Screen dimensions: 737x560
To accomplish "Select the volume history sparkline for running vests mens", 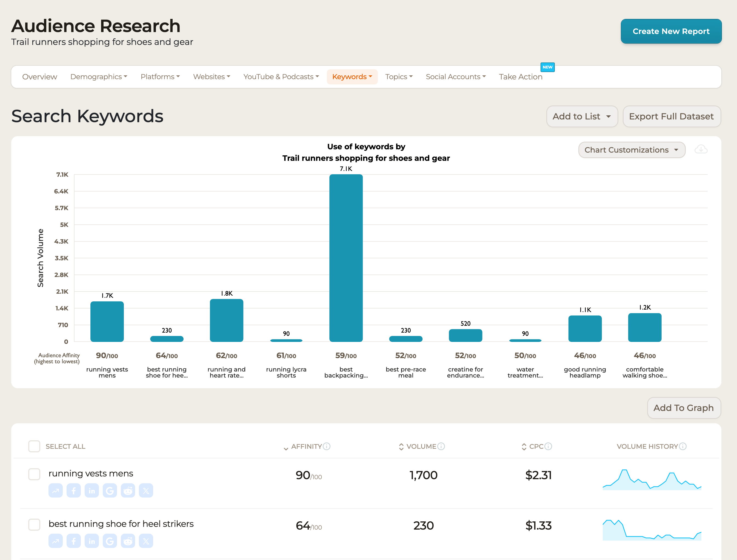I will click(651, 480).
